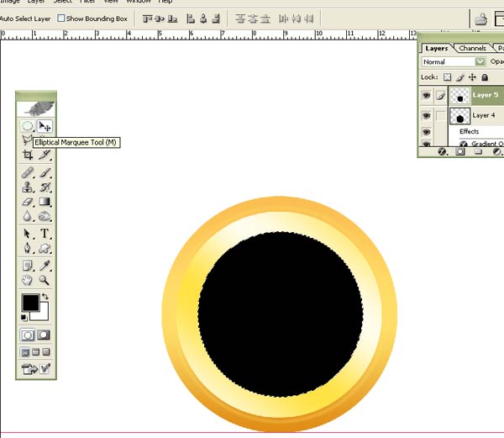The width and height of the screenshot is (504, 438).
Task: Select the Blur tool
Action: click(x=28, y=216)
